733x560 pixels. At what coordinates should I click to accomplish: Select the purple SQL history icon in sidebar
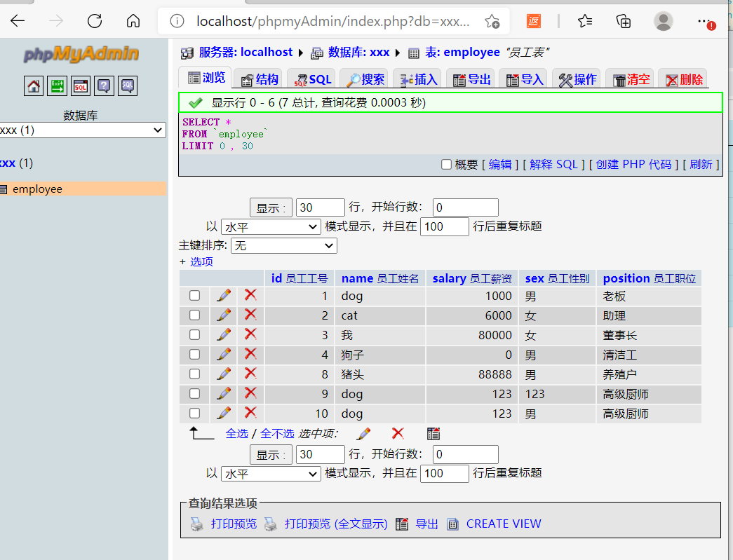[126, 86]
